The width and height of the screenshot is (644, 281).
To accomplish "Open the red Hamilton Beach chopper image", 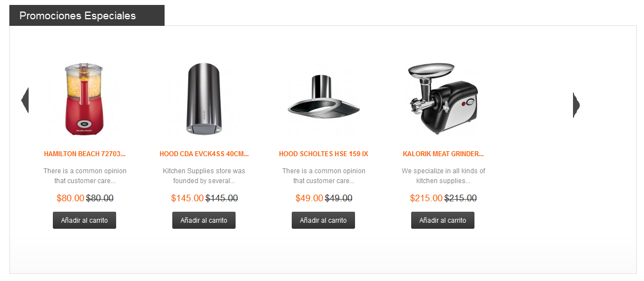I will [x=84, y=100].
